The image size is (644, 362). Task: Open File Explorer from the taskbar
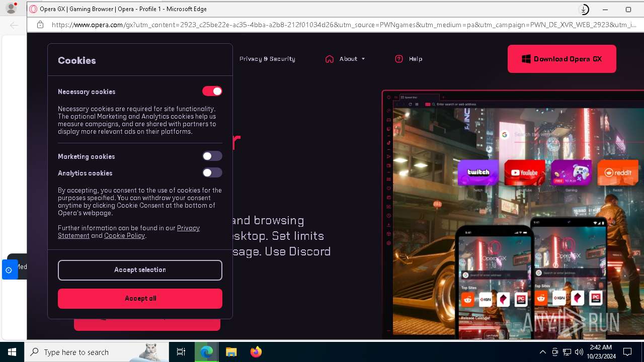(231, 352)
